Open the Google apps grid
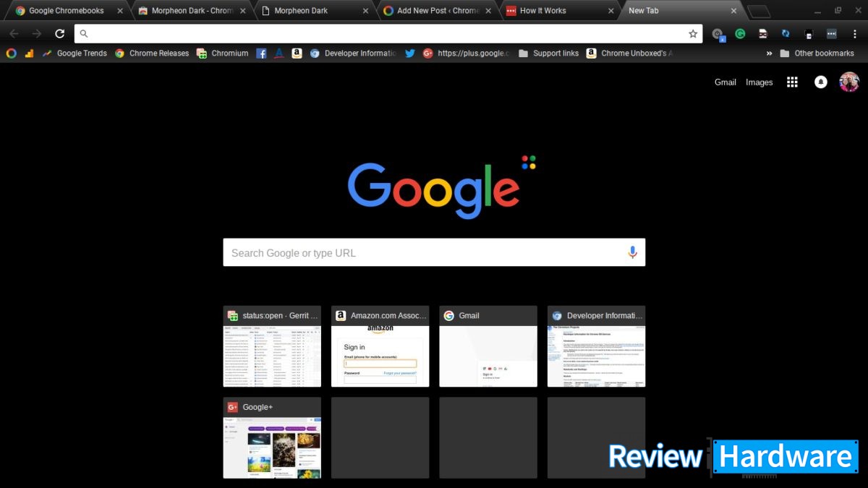 click(x=792, y=82)
